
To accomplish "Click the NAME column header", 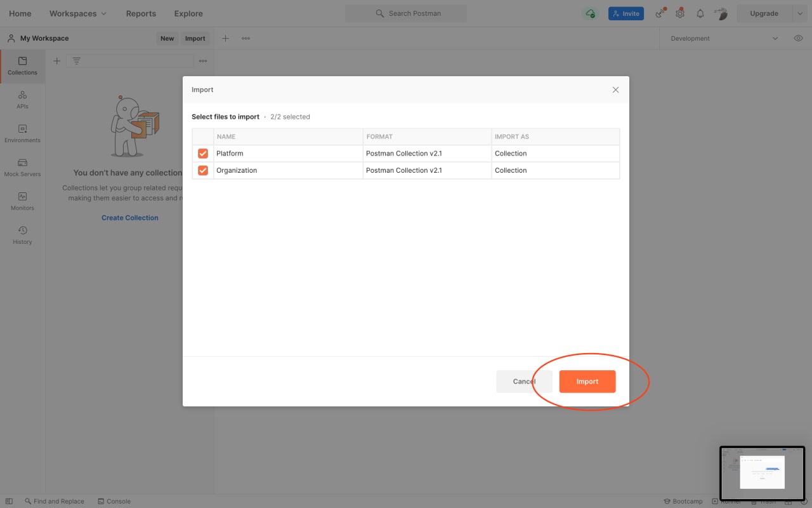I will [288, 137].
